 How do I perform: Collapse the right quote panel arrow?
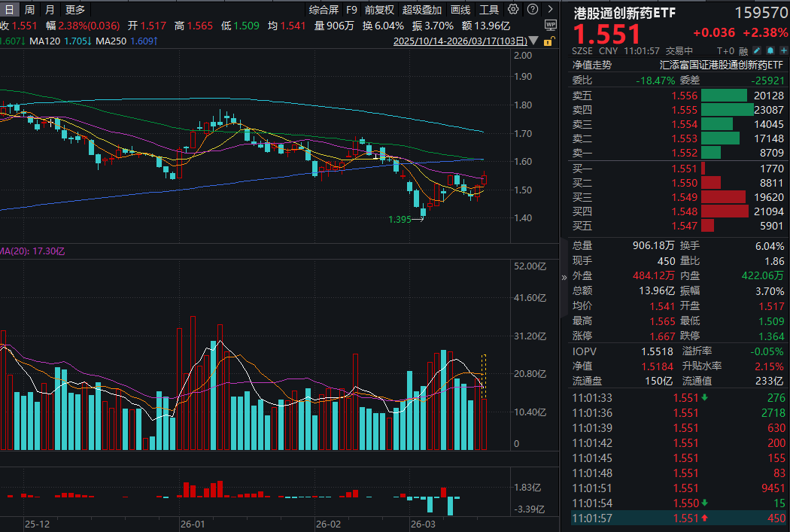[564, 277]
